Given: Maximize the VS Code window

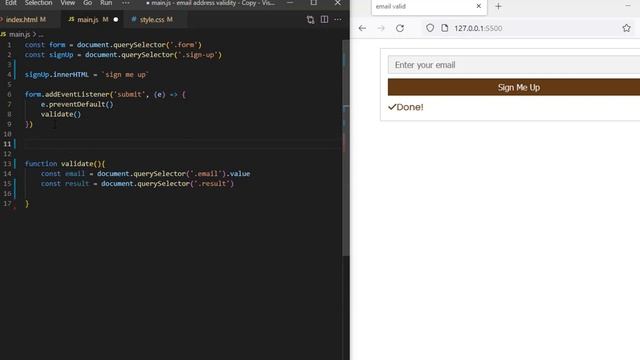Looking at the screenshot, I should [x=313, y=3].
